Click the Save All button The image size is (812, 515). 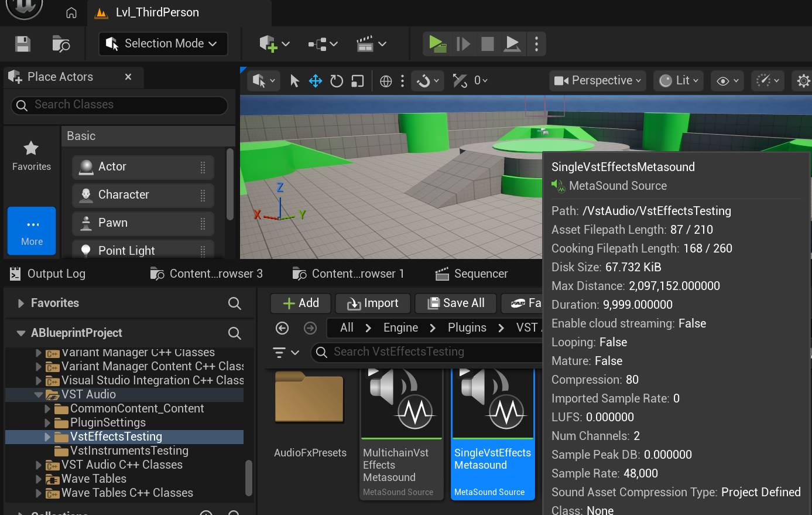point(456,303)
